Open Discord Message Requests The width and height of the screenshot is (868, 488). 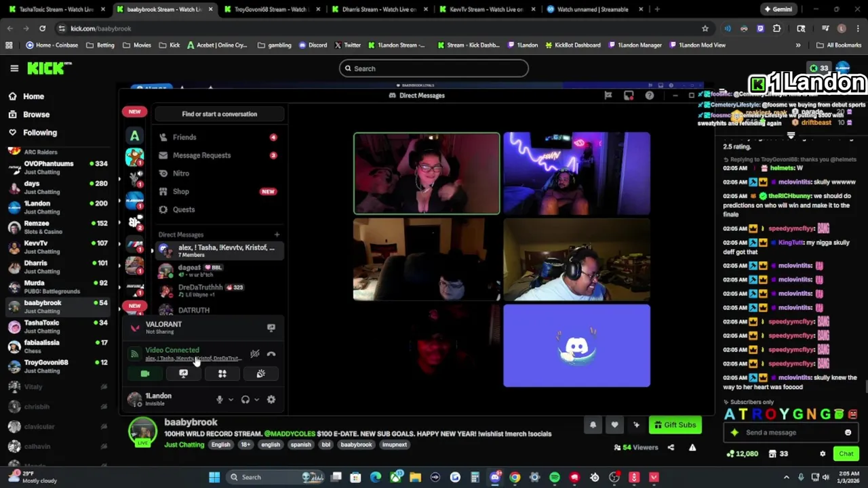coord(218,155)
